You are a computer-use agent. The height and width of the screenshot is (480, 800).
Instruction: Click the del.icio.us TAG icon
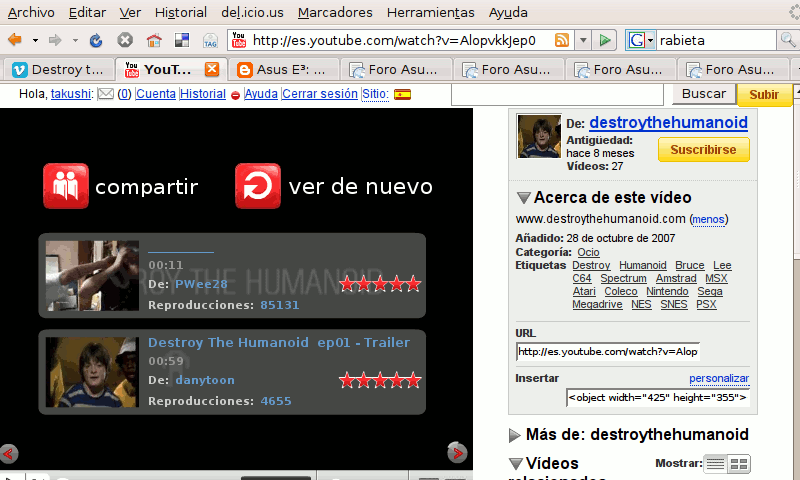[x=210, y=40]
